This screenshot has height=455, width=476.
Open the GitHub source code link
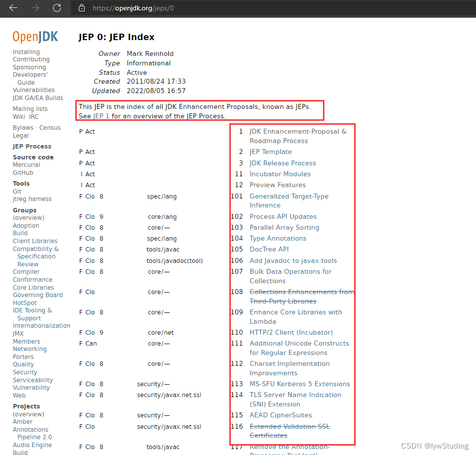click(x=23, y=173)
